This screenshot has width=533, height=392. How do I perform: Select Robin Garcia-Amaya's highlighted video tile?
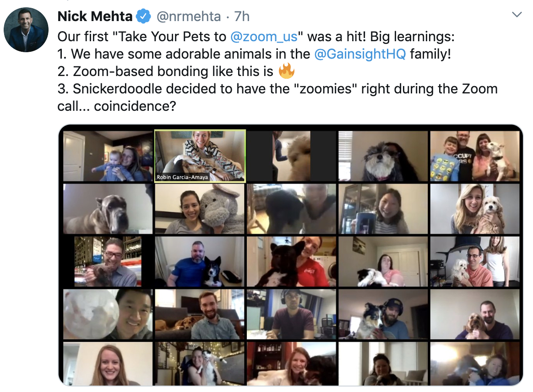click(200, 156)
